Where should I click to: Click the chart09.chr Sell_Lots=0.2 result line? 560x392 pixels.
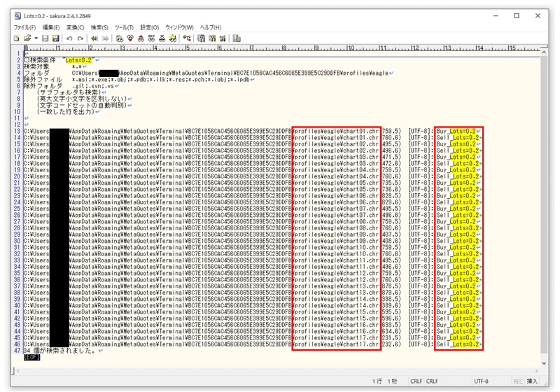pyautogui.click(x=253, y=241)
